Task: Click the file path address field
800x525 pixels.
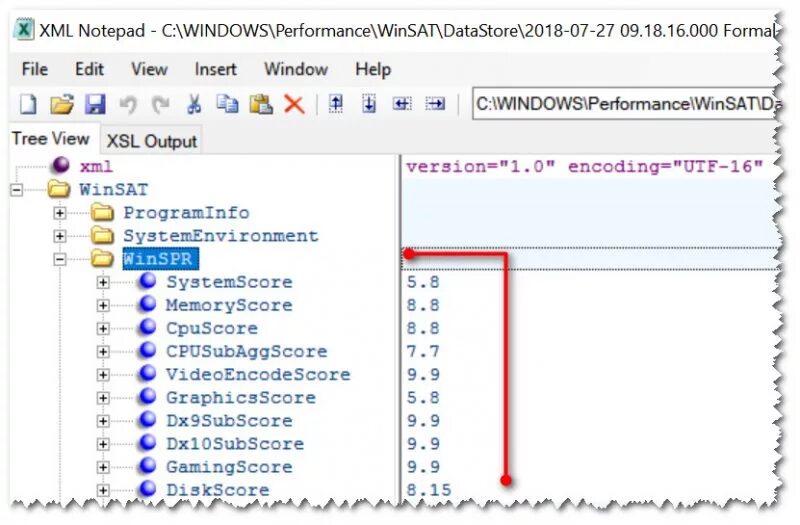Action: [x=625, y=104]
